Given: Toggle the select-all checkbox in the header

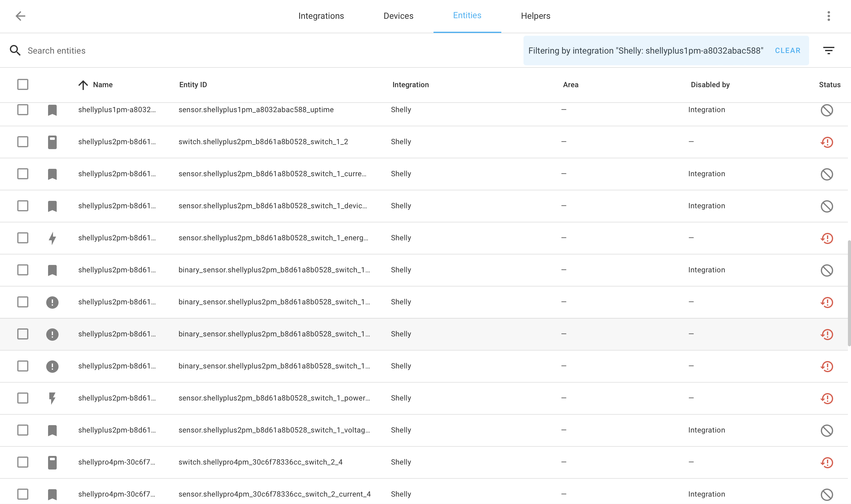Looking at the screenshot, I should pos(22,84).
